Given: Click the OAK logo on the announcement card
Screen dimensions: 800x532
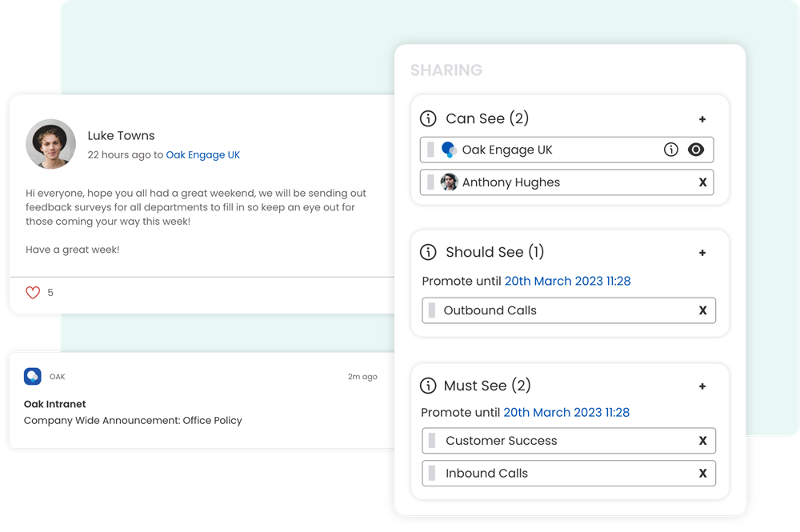Looking at the screenshot, I should pos(34,376).
